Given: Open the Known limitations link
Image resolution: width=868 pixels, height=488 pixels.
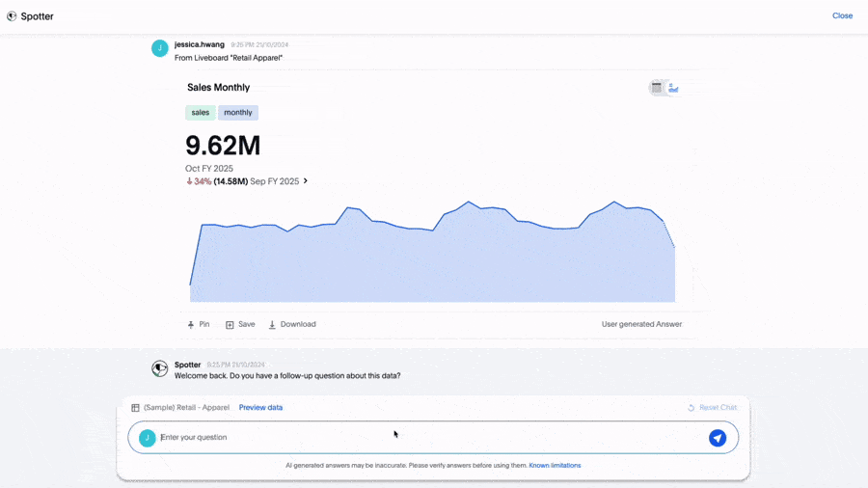Looking at the screenshot, I should 555,466.
